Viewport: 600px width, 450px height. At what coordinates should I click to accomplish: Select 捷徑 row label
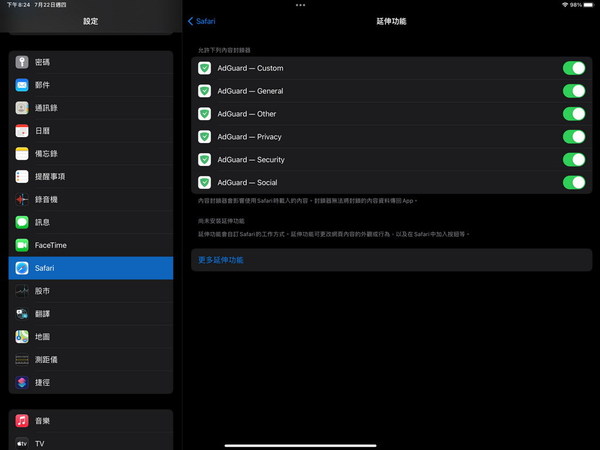pyautogui.click(x=42, y=383)
